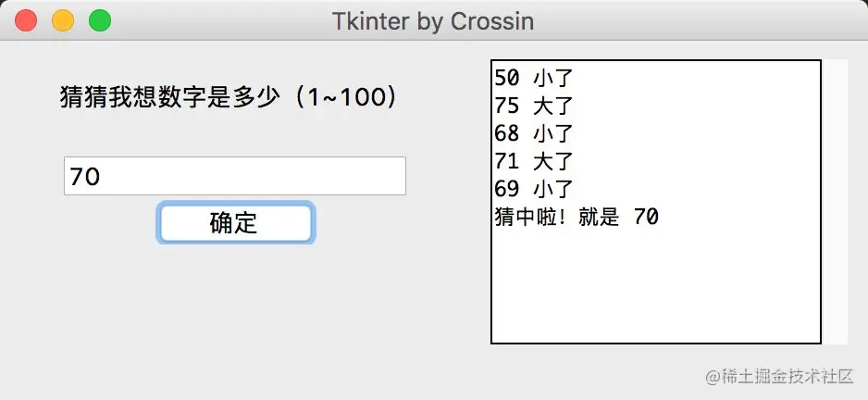Close the window with the red button
This screenshot has width=868, height=400.
coord(27,20)
